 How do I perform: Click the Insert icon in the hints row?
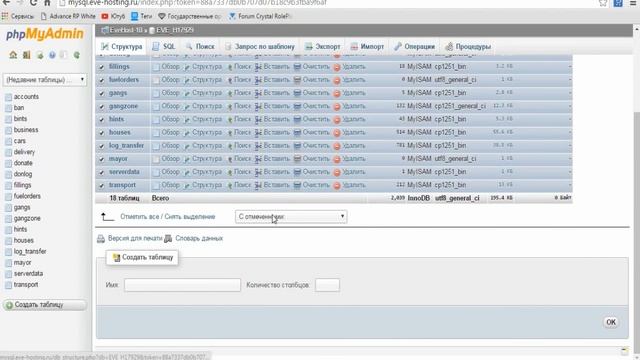(258, 120)
